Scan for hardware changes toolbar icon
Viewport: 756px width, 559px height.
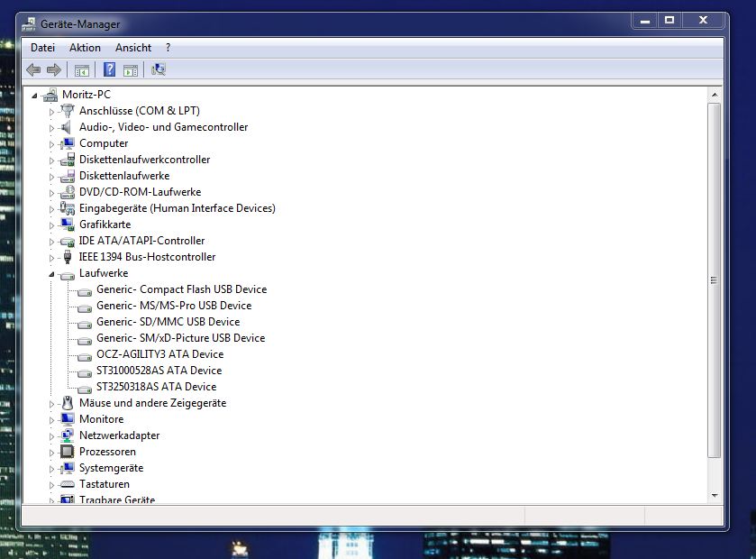point(159,70)
